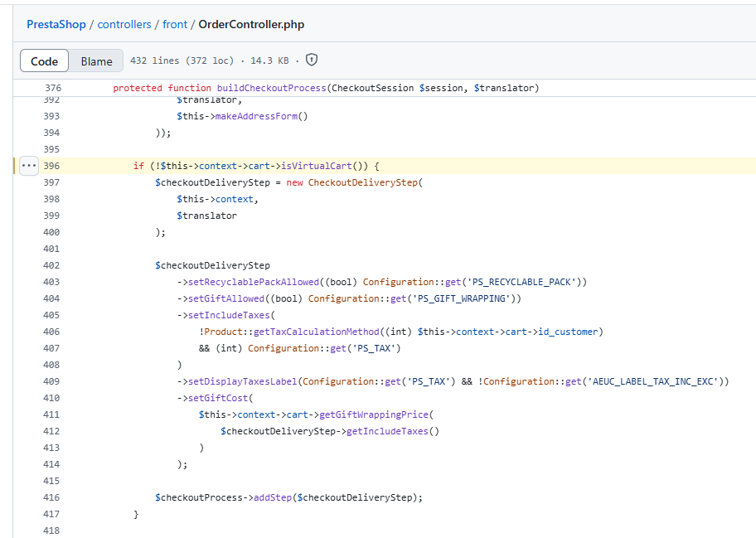Click the buildCheckoutProcess function name
756x538 pixels.
tap(271, 88)
